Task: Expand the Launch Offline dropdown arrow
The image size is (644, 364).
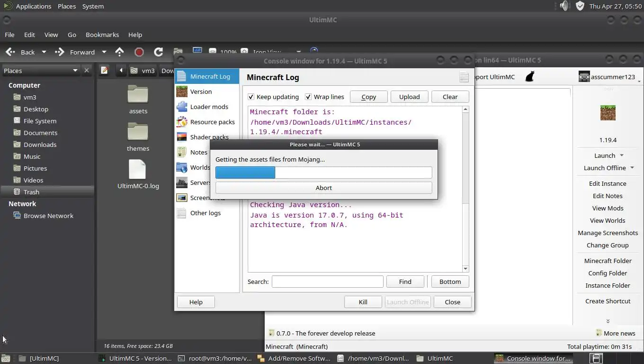Action: [632, 168]
